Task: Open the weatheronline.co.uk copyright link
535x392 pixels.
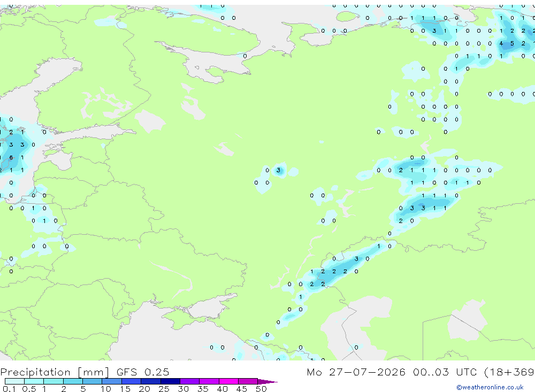Action: click(x=490, y=387)
